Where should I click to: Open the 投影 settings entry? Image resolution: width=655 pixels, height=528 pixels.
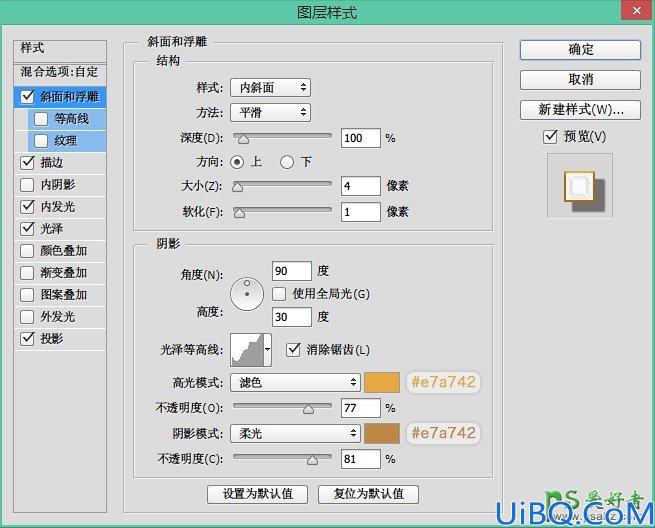tap(51, 338)
